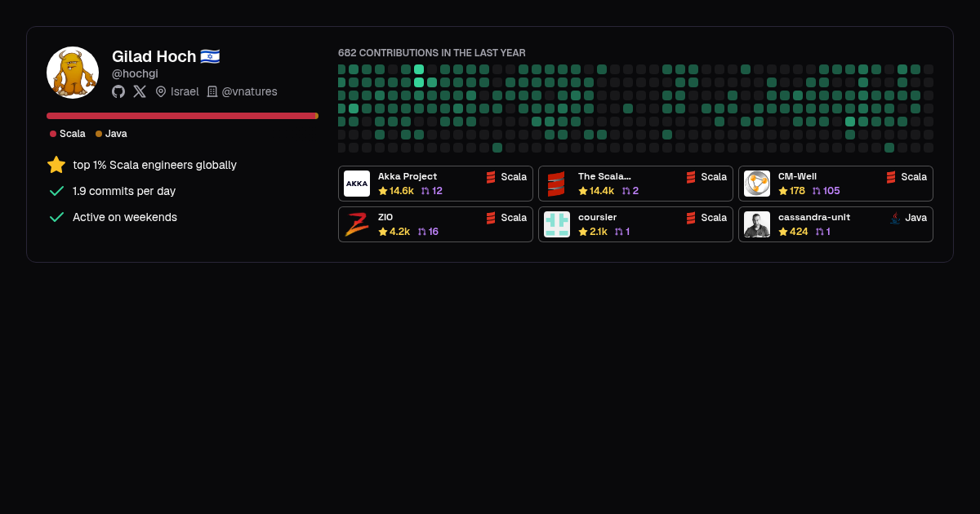The image size is (980, 514).
Task: Click the "14.4k" star count
Action: [x=601, y=191]
